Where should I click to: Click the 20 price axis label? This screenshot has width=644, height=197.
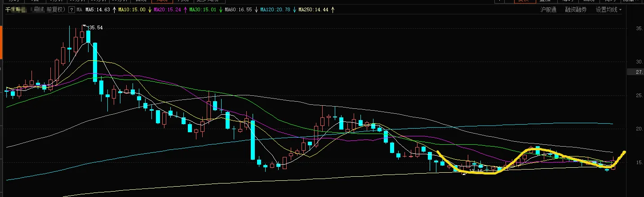(639, 129)
